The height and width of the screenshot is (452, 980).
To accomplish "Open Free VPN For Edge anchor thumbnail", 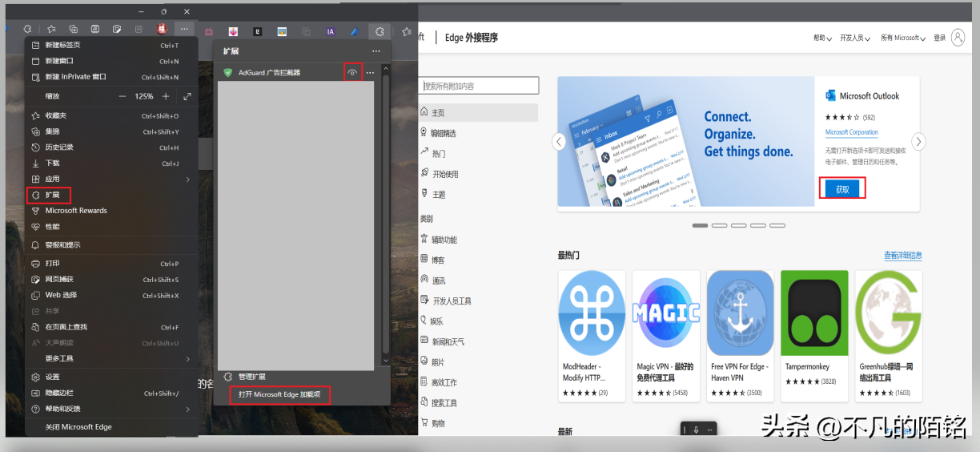I will point(741,313).
